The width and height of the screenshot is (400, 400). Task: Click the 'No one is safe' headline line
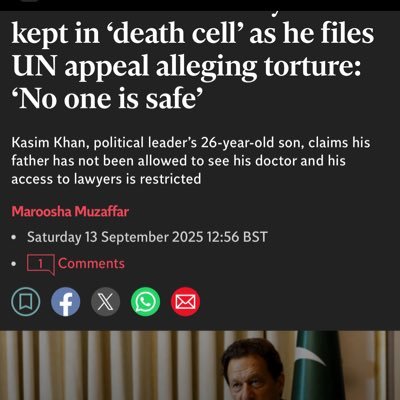[108, 99]
